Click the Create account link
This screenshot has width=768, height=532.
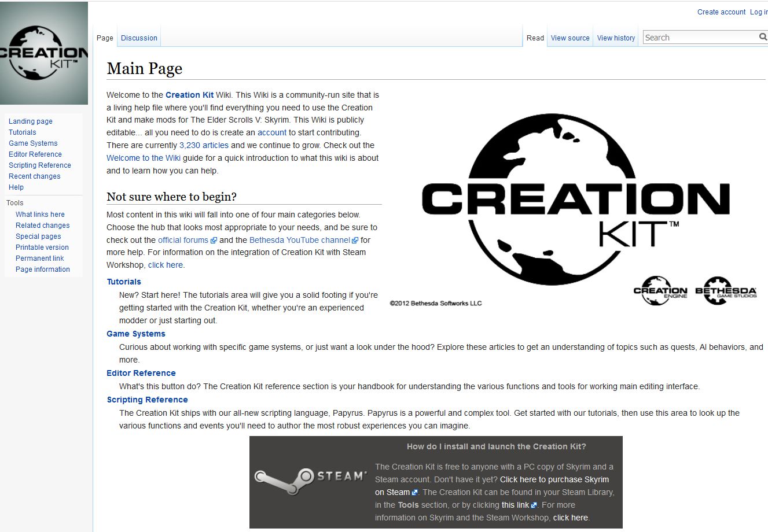[x=721, y=12]
